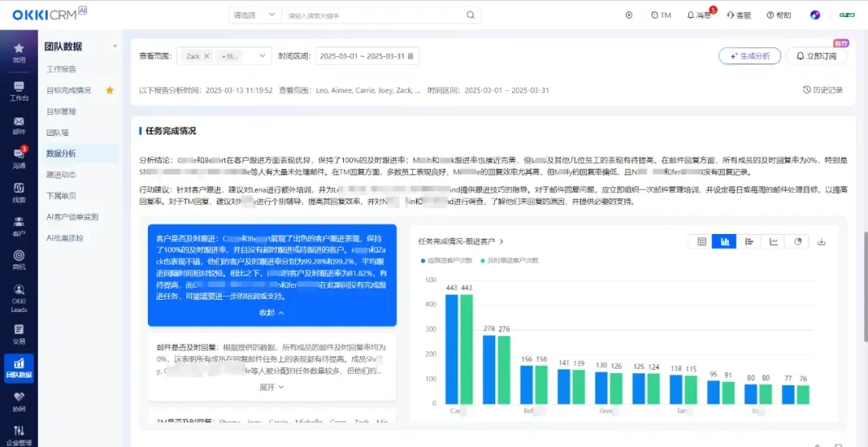The height and width of the screenshot is (447, 868).
Task: Open 邮件 in the left sidebar
Action: click(18, 125)
